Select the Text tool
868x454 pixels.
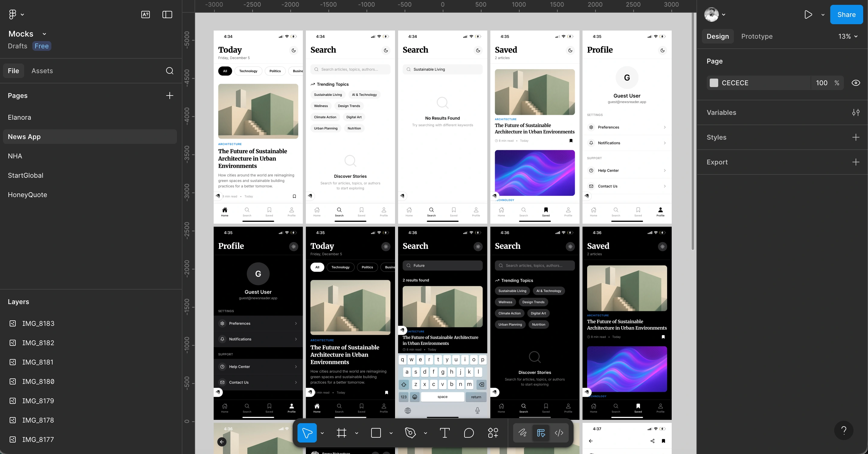click(445, 433)
